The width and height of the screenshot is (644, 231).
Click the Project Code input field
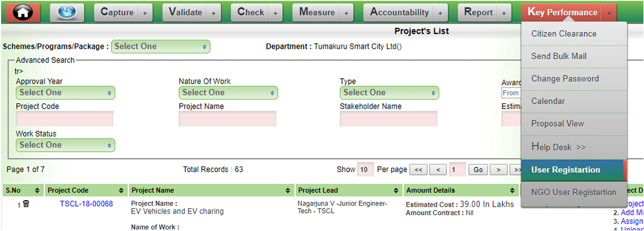[x=65, y=119]
